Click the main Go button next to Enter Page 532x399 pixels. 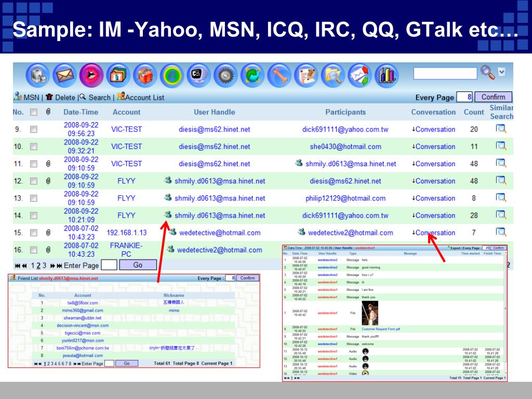point(138,265)
